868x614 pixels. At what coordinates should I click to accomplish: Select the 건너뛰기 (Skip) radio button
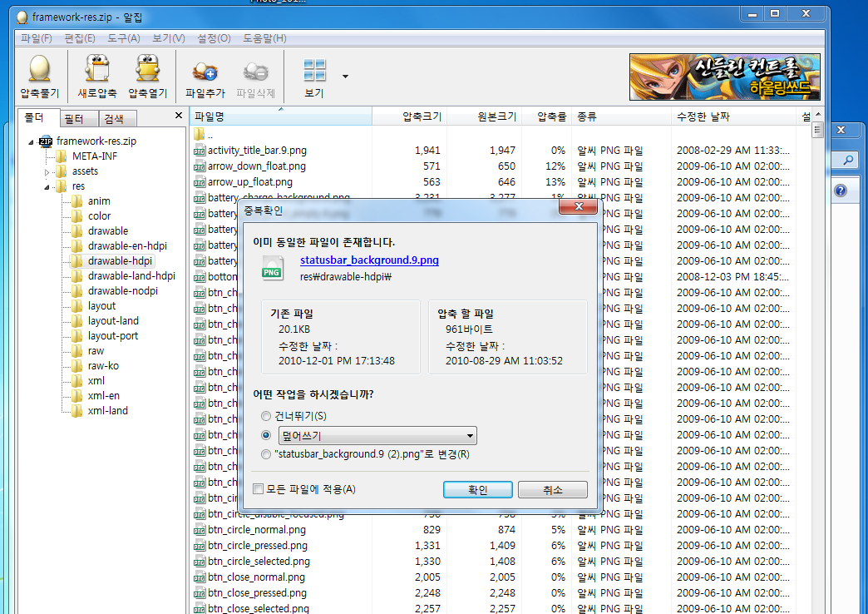266,416
